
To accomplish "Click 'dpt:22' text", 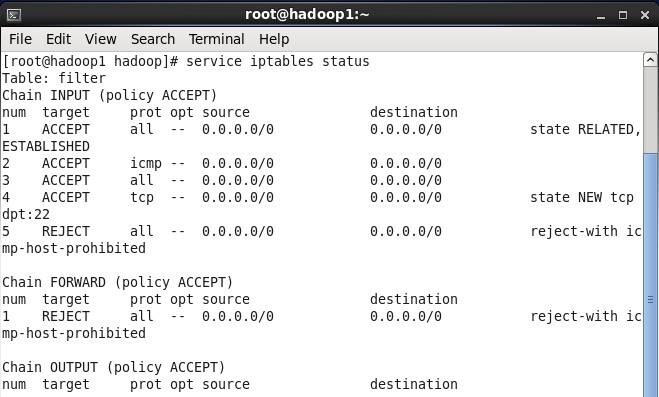I will (x=26, y=215).
